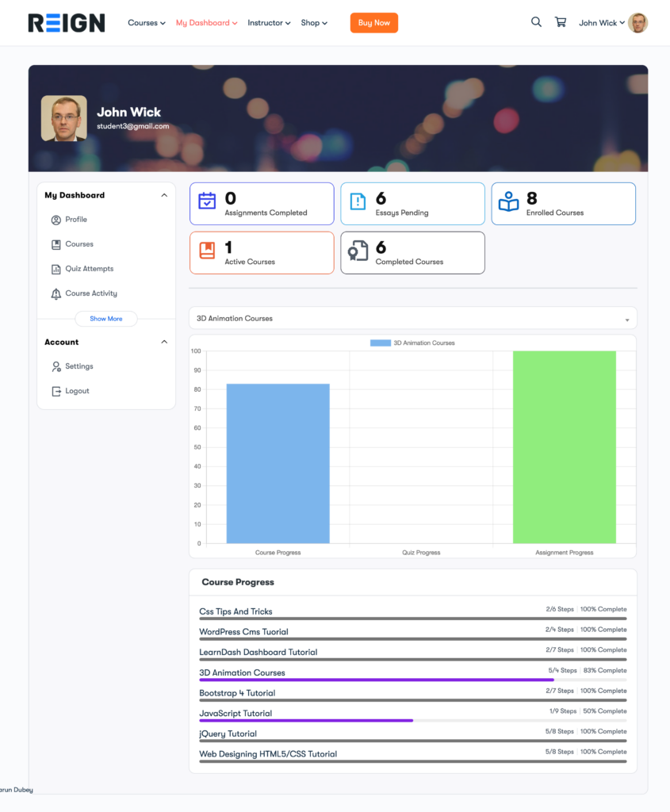
Task: Open the 3D Animation Courses dropdown selector
Action: pyautogui.click(x=412, y=317)
